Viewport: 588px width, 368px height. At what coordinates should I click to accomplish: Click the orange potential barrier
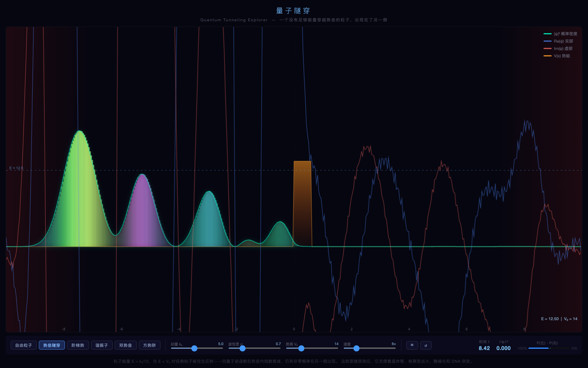pyautogui.click(x=302, y=204)
